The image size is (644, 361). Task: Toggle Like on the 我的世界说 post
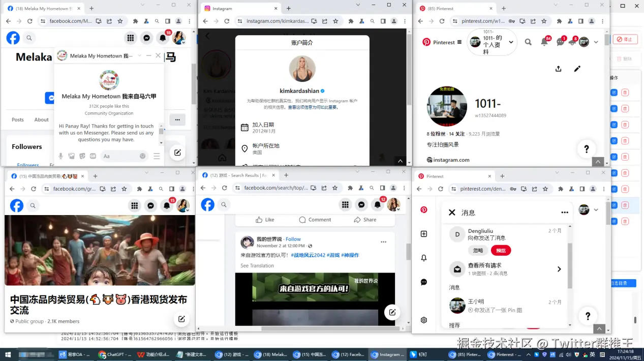[x=264, y=220]
